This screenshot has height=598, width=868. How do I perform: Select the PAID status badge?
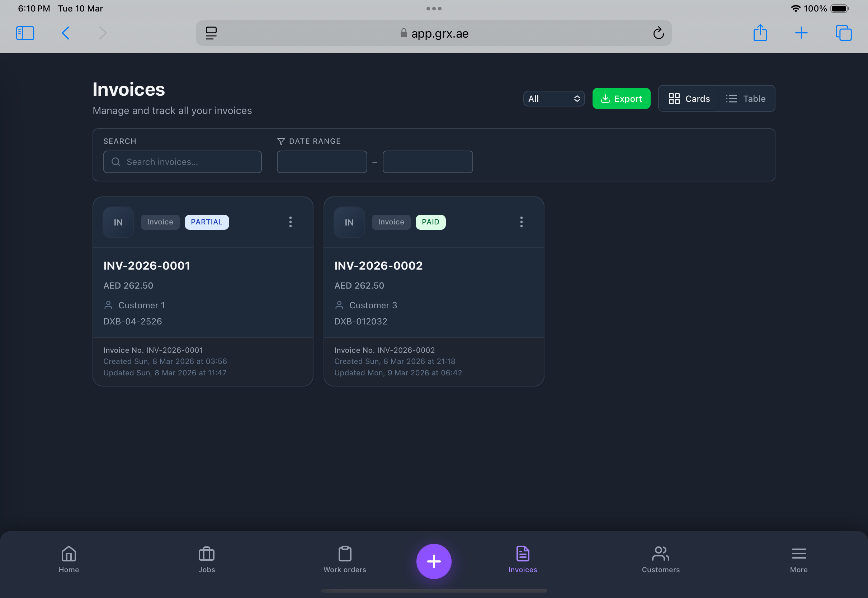click(430, 222)
